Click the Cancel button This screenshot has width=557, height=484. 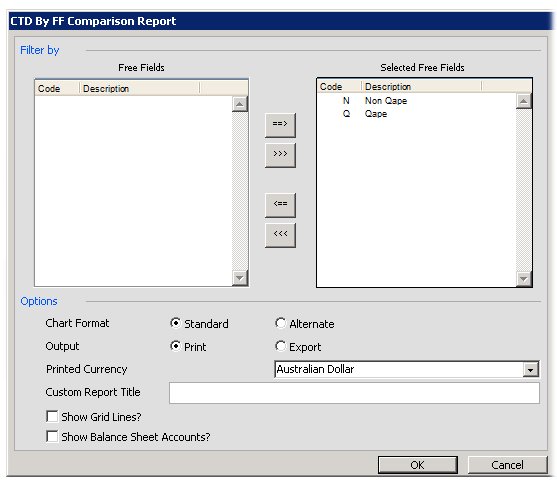tap(507, 465)
